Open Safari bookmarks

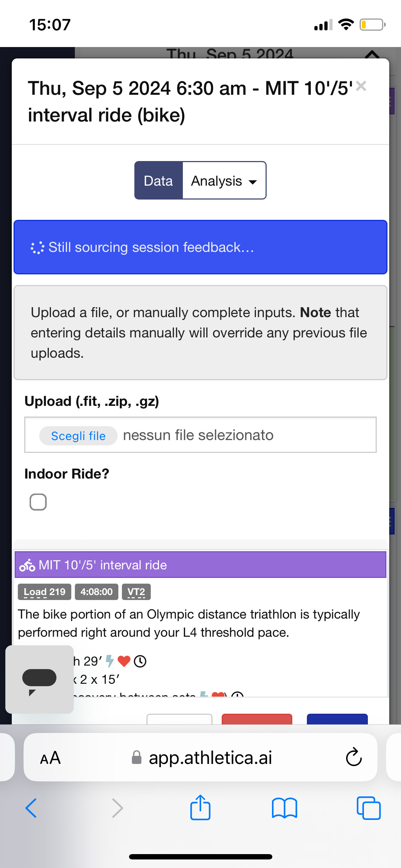tap(284, 808)
